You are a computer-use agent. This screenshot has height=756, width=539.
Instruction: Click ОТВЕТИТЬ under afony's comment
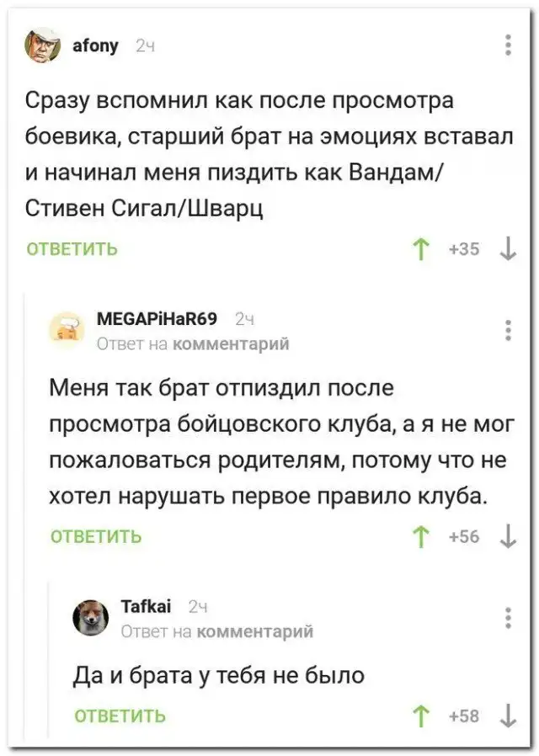(x=72, y=249)
